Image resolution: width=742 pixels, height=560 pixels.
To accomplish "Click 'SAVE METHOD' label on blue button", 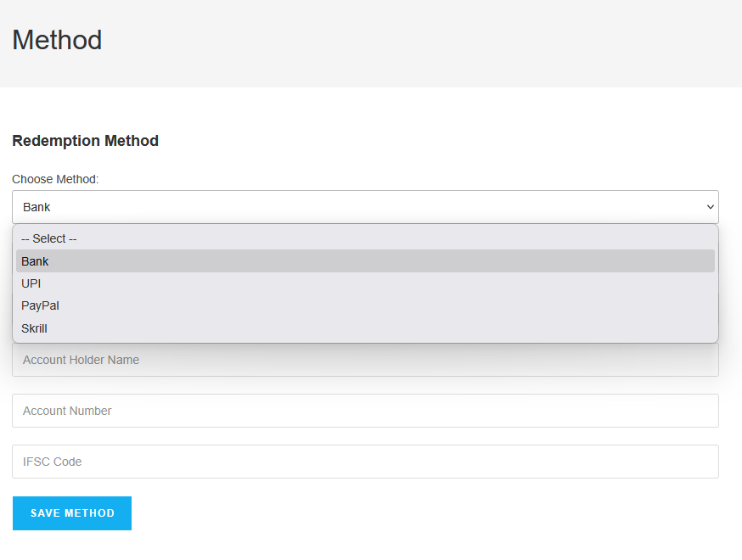I will point(72,513).
